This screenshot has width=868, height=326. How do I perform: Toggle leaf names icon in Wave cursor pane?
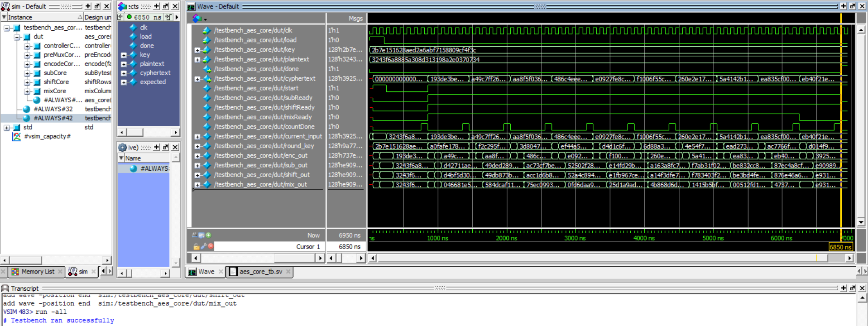194,235
